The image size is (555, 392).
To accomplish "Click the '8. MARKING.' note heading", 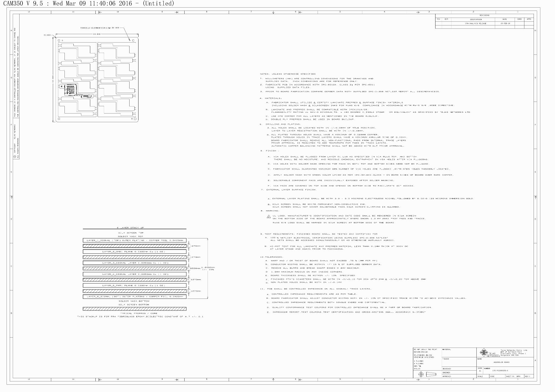I will click(x=270, y=211).
